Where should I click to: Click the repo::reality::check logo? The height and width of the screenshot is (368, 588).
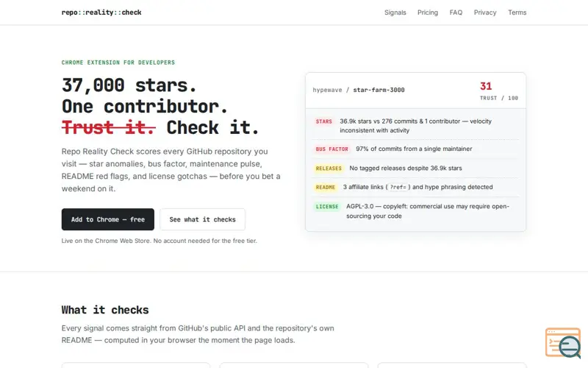(101, 13)
